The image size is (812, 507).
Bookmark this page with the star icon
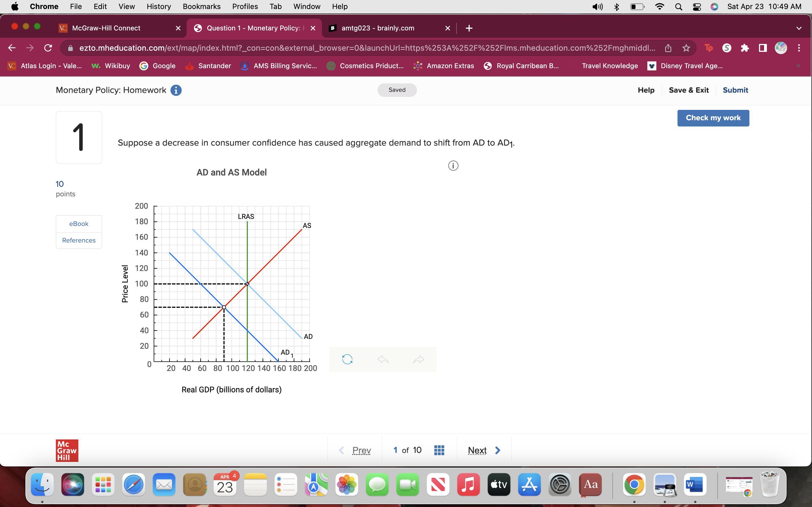tap(686, 48)
